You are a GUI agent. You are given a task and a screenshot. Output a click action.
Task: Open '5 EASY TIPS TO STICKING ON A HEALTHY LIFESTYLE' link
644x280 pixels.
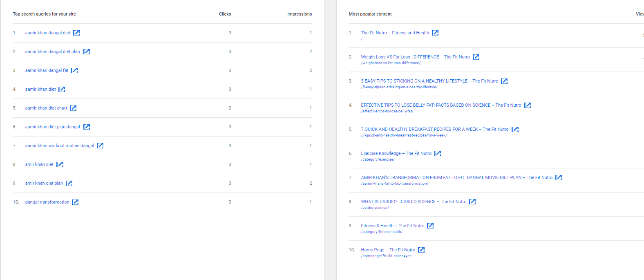429,81
